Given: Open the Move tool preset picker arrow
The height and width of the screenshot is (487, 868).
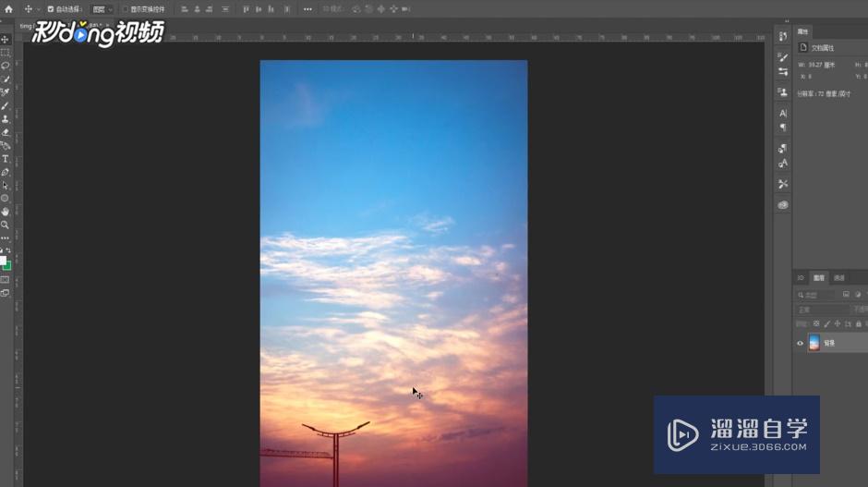Looking at the screenshot, I should pos(38,9).
